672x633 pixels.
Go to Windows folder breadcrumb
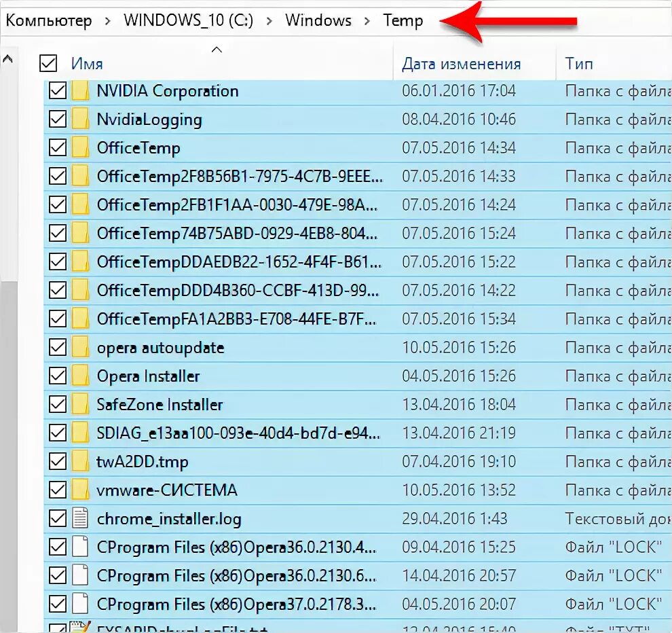click(318, 20)
